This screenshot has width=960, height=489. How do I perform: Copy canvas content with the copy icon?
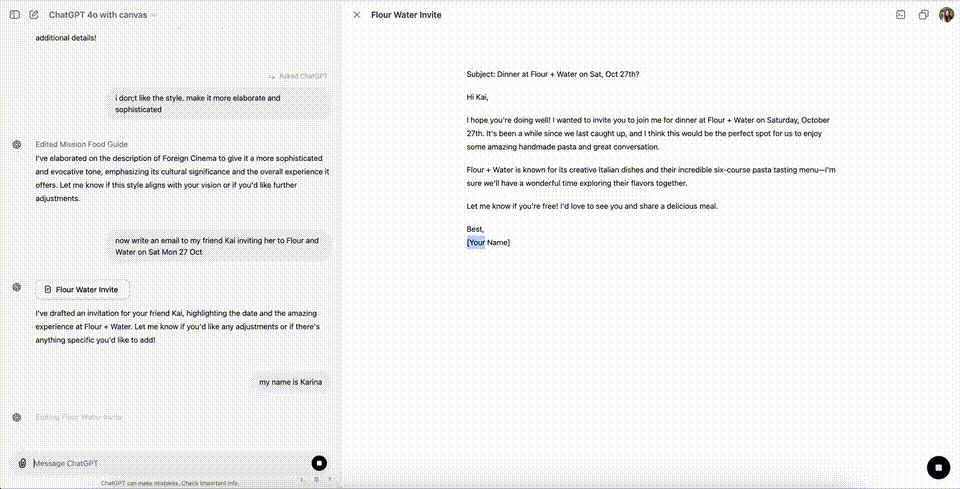[924, 15]
